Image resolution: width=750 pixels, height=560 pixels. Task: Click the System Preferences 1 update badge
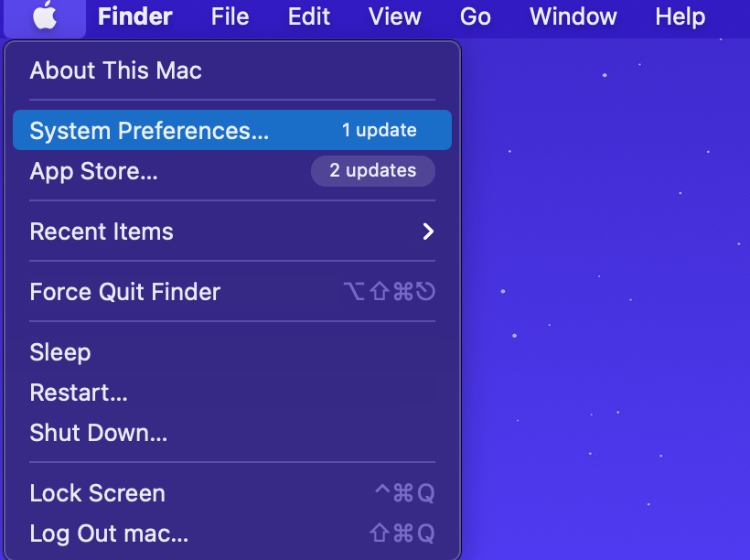(379, 130)
